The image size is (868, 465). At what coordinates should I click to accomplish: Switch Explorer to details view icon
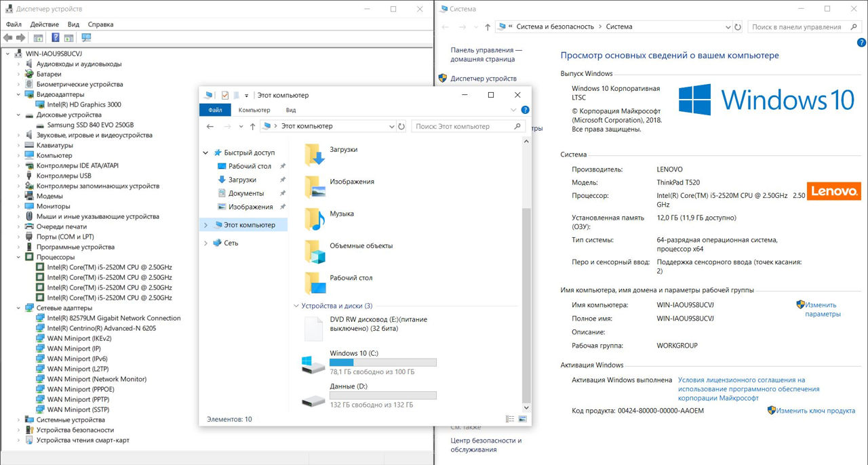pos(509,420)
